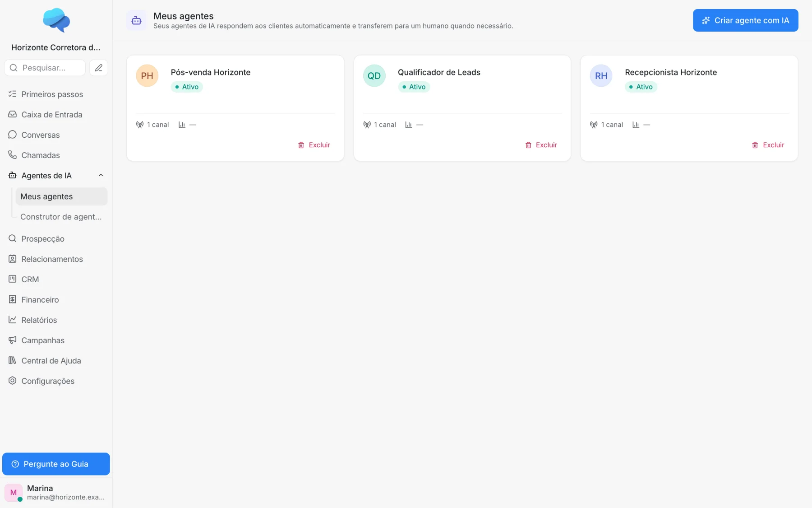Go to Caixa de Entrada
Viewport: 812px width, 508px height.
pos(56,114)
